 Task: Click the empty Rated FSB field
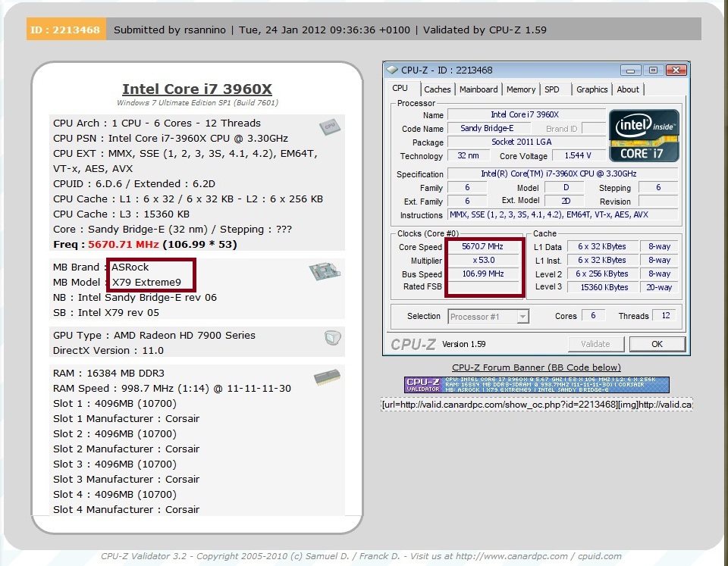click(x=483, y=287)
